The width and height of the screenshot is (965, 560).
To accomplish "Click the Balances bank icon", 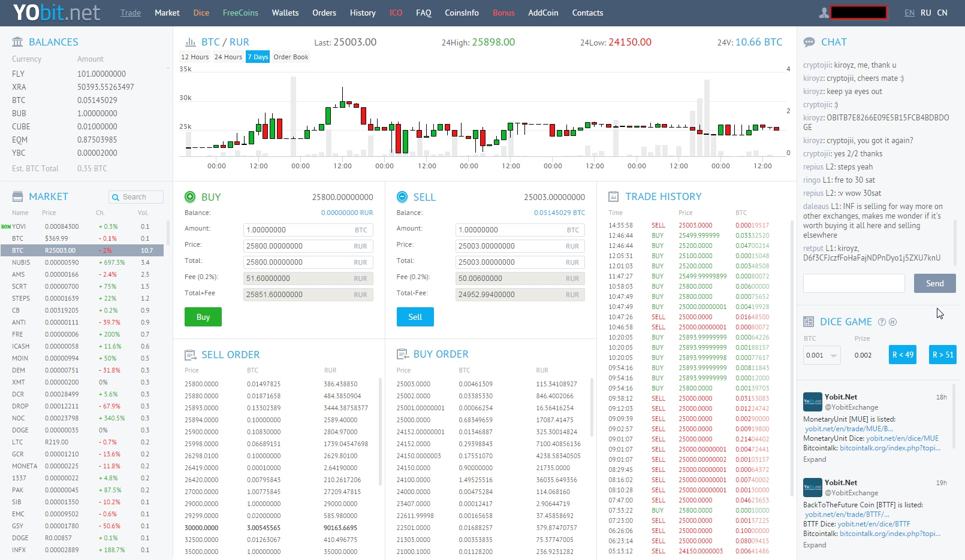I will (17, 42).
